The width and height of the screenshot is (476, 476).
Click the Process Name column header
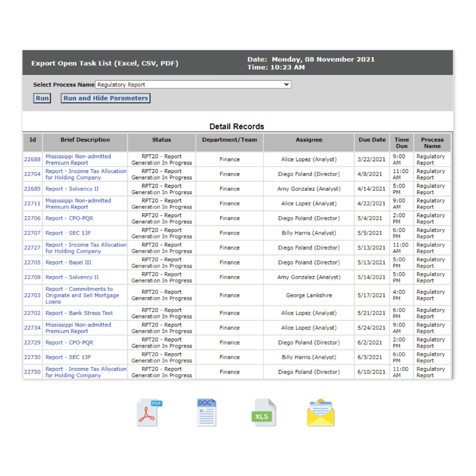(x=432, y=142)
